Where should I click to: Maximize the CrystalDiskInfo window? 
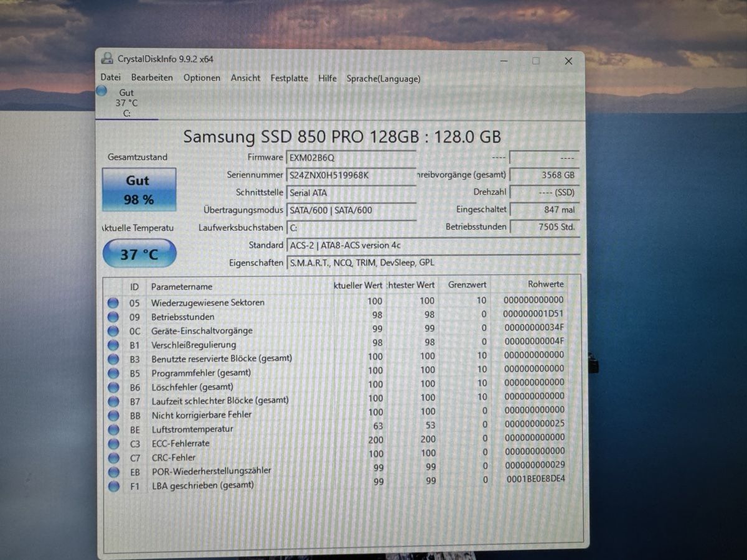(536, 61)
